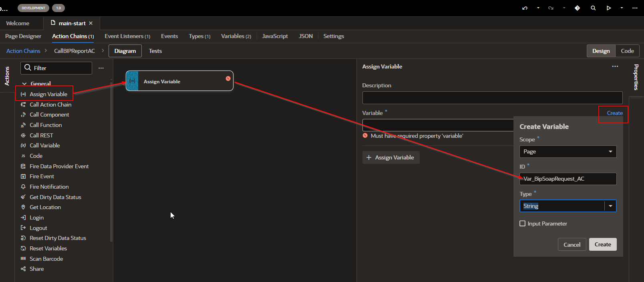The height and width of the screenshot is (282, 644).
Task: Go to the Types tab
Action: [x=199, y=36]
